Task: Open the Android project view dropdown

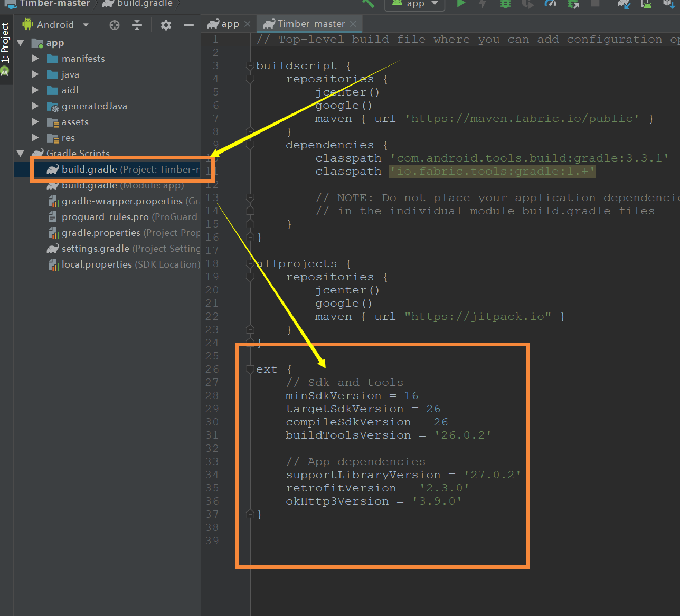Action: click(55, 25)
